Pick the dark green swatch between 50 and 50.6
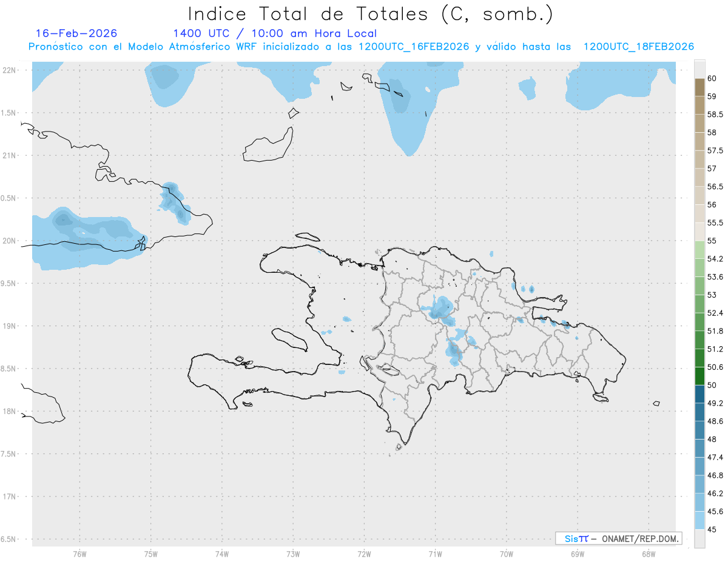The width and height of the screenshot is (728, 562). 699,376
